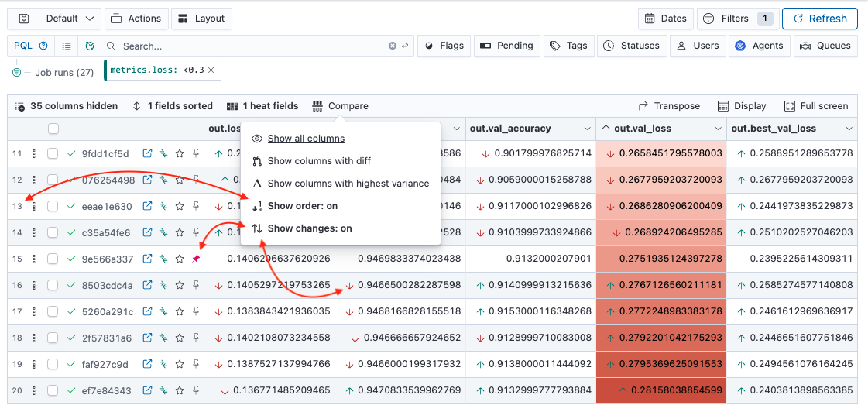Click the save icon beside Default

tap(24, 19)
